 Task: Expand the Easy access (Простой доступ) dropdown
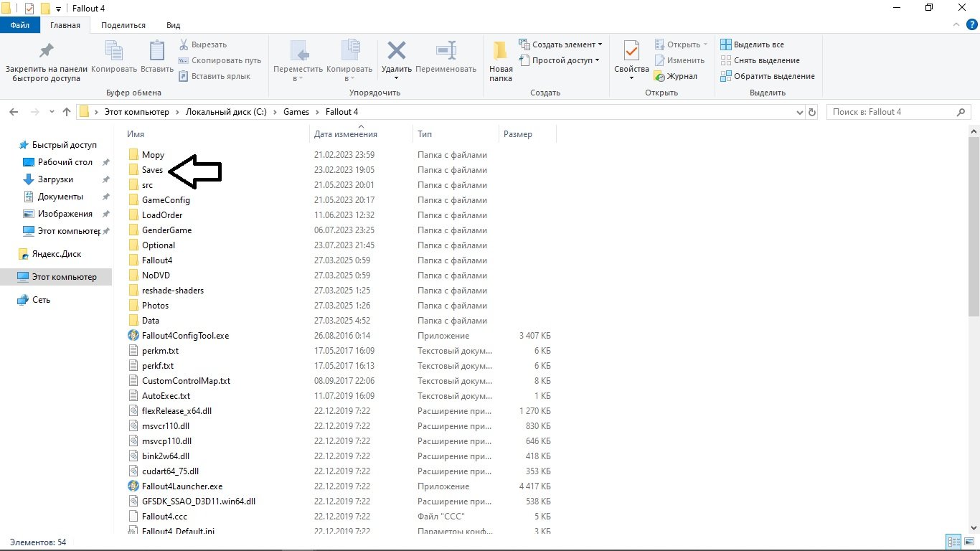(598, 60)
